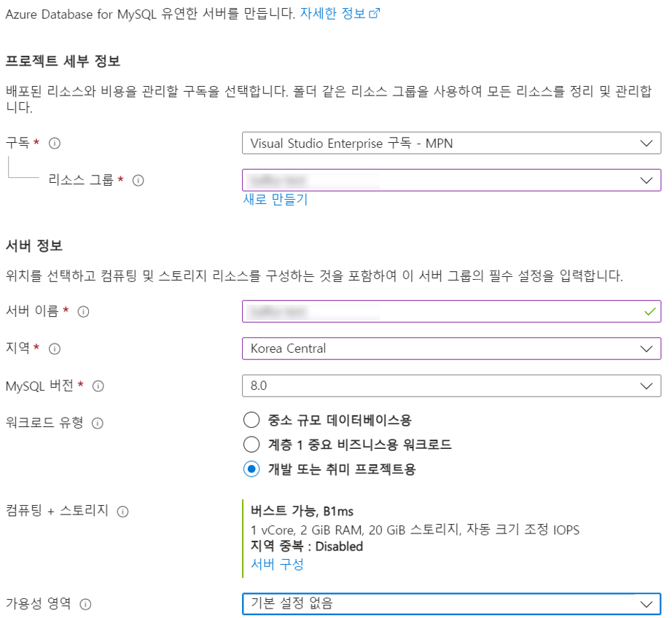Viewport: 672px width, 618px height.
Task: Click the 리소스 그룹 combo box field
Action: tap(451, 180)
